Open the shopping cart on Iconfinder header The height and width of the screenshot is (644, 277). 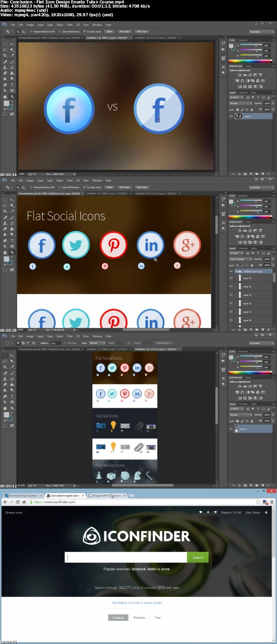[x=215, y=512]
